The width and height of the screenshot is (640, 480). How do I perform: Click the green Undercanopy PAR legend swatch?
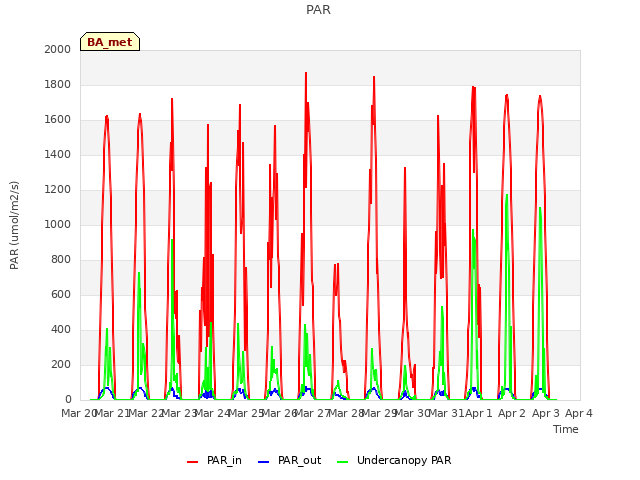pyautogui.click(x=343, y=462)
